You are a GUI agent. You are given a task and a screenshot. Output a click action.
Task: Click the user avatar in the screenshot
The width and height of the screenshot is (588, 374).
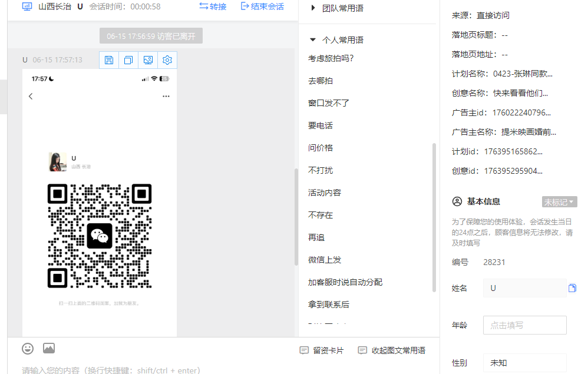58,162
